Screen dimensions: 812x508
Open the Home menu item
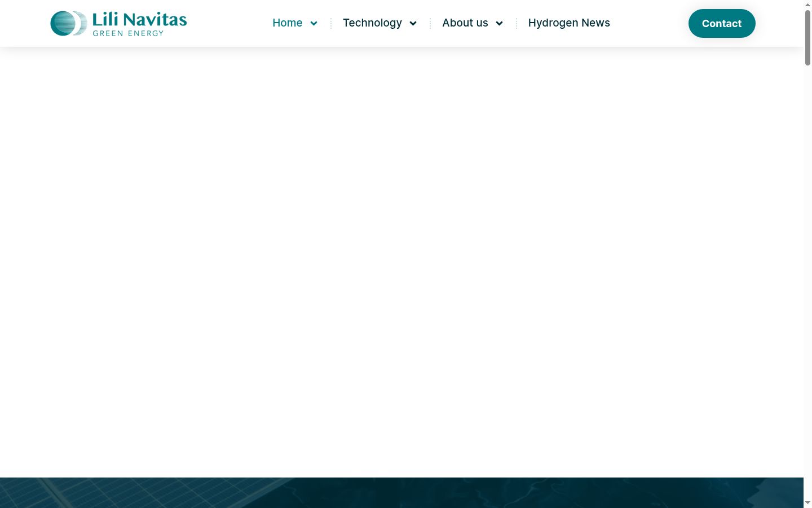(x=288, y=23)
